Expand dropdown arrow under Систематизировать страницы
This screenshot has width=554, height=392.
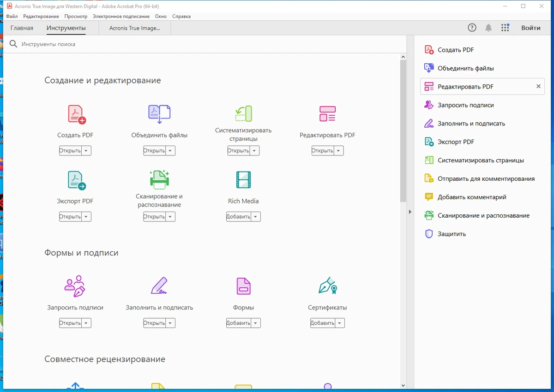[x=255, y=151]
